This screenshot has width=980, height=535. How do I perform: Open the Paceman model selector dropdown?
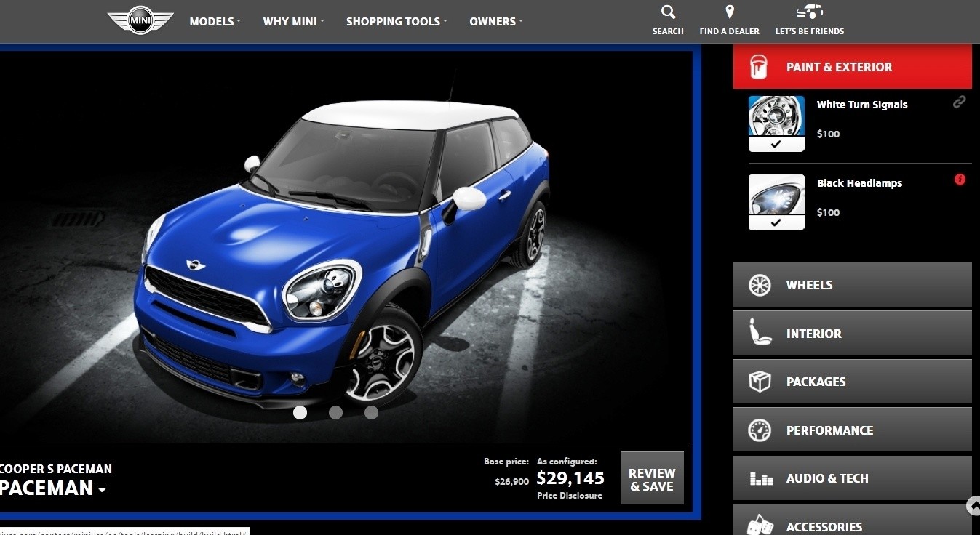53,488
